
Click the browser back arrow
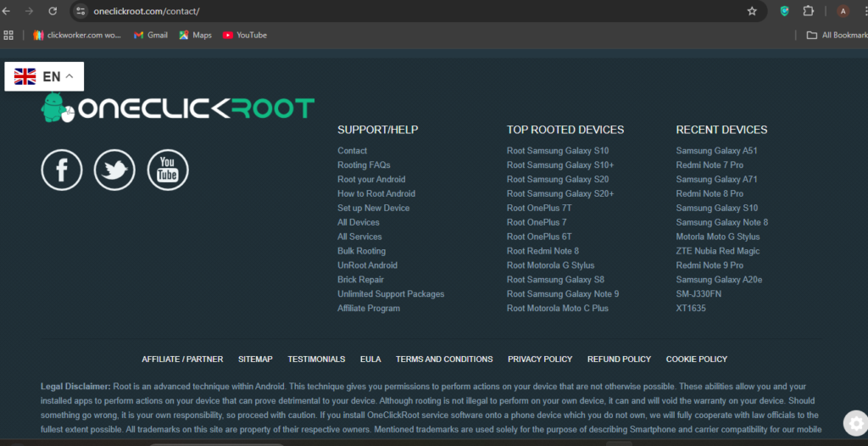pyautogui.click(x=7, y=11)
